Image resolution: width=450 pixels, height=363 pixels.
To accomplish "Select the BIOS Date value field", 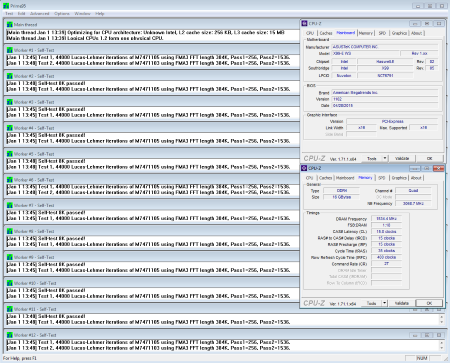I will click(x=385, y=105).
